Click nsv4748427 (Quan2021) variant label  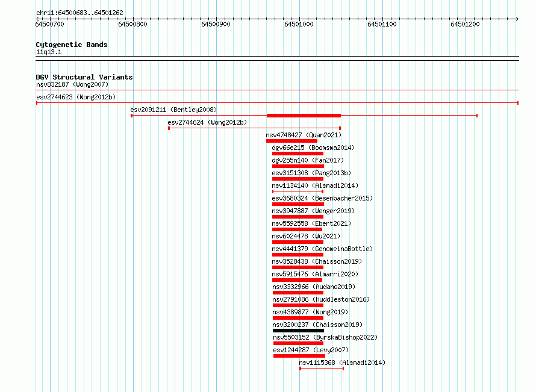click(x=303, y=135)
